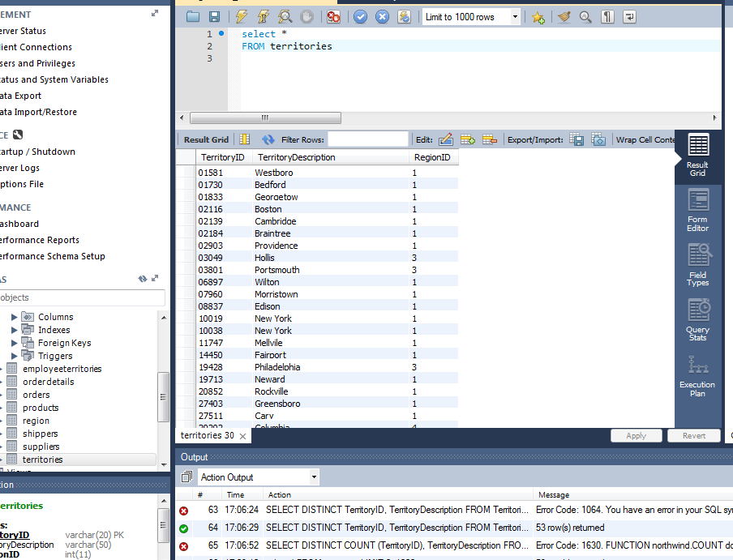Viewport: 733px width, 560px height.
Task: Open Users and Privileges
Action: click(x=37, y=63)
